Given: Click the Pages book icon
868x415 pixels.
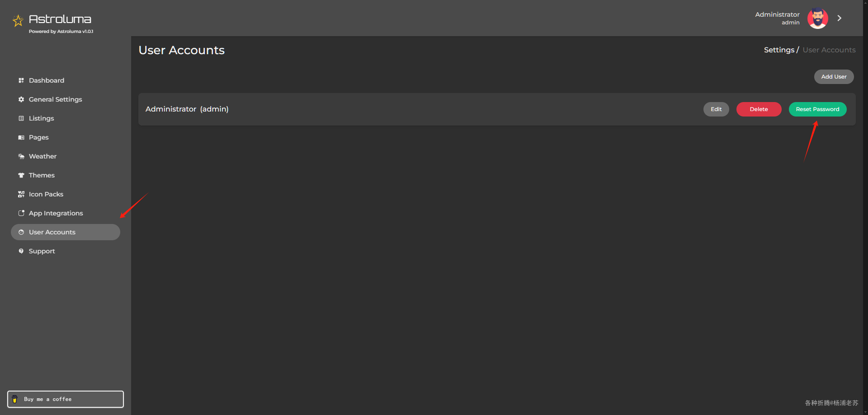Looking at the screenshot, I should click(x=21, y=137).
